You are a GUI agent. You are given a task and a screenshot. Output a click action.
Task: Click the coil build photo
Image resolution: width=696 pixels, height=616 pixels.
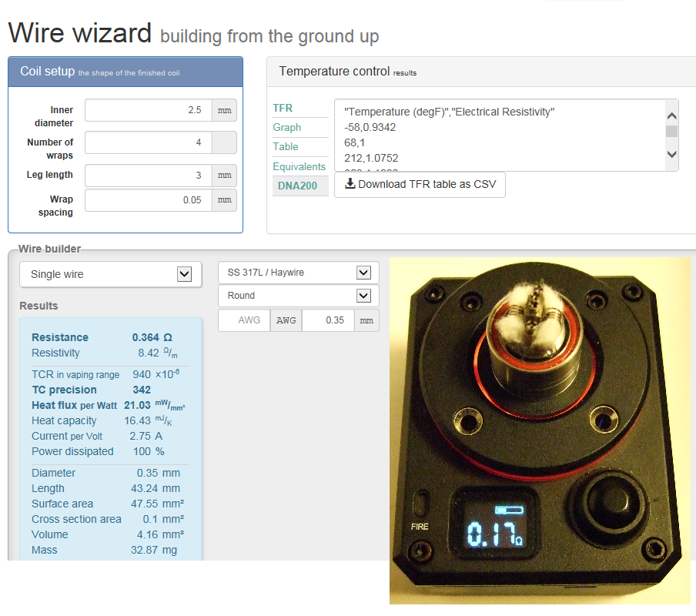tap(539, 430)
